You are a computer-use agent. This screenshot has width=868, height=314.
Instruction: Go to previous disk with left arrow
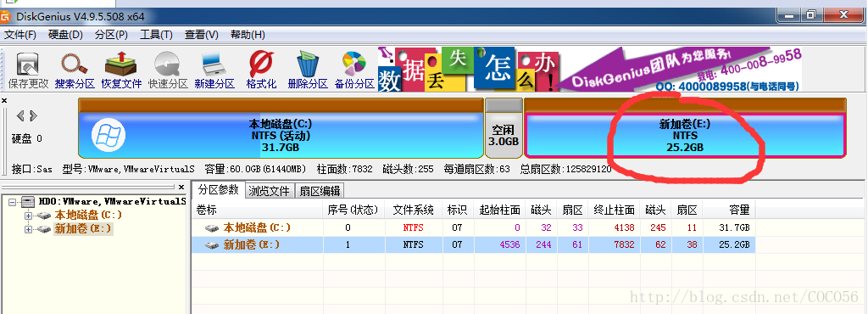pos(20,115)
